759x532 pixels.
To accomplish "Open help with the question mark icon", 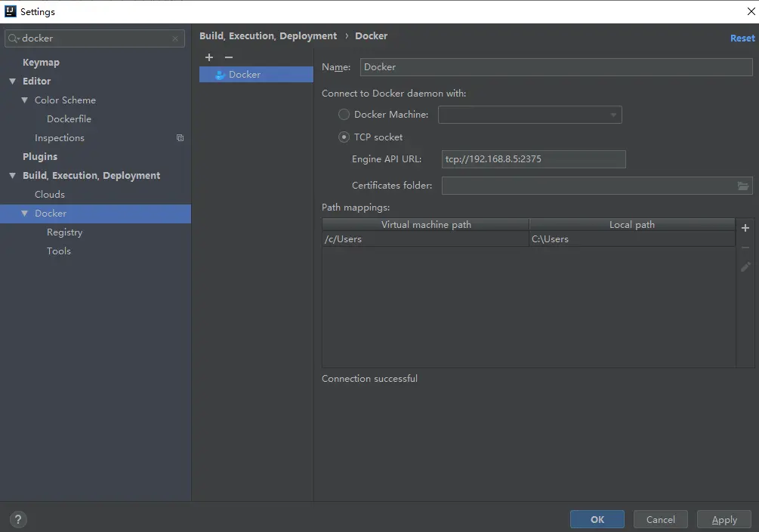I will coord(18,520).
